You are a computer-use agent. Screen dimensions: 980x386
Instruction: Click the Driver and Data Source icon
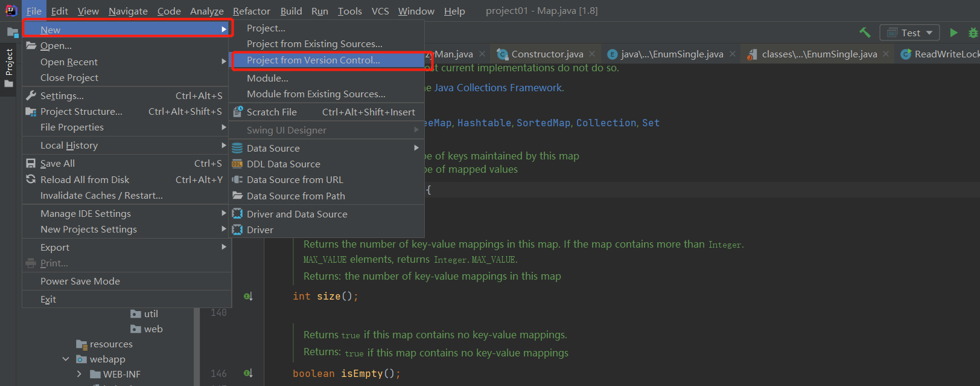[238, 214]
